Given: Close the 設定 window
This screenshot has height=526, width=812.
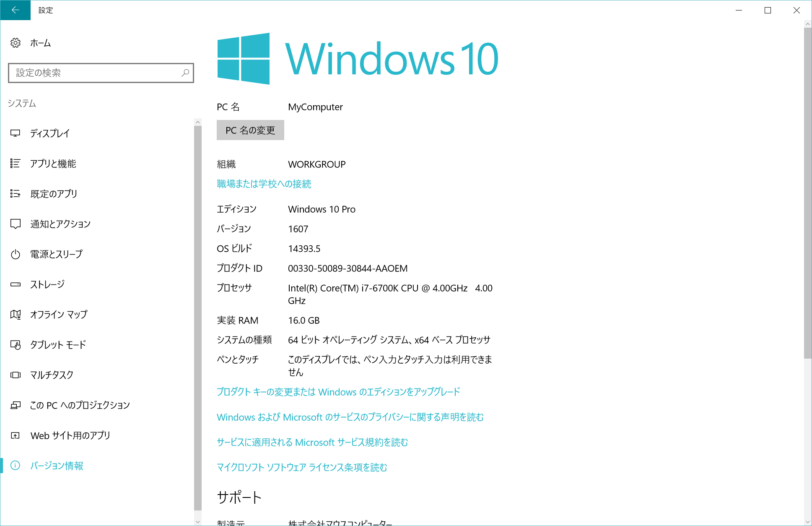Looking at the screenshot, I should point(796,10).
